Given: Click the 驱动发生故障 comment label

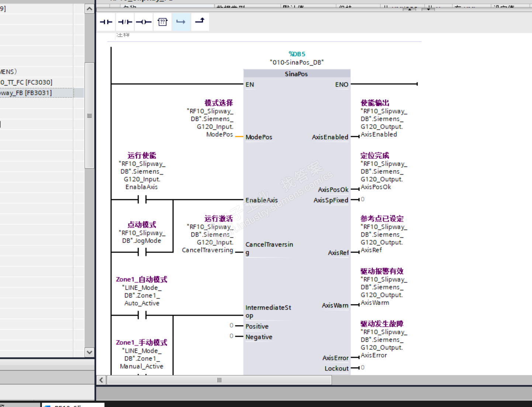Looking at the screenshot, I should click(382, 324).
